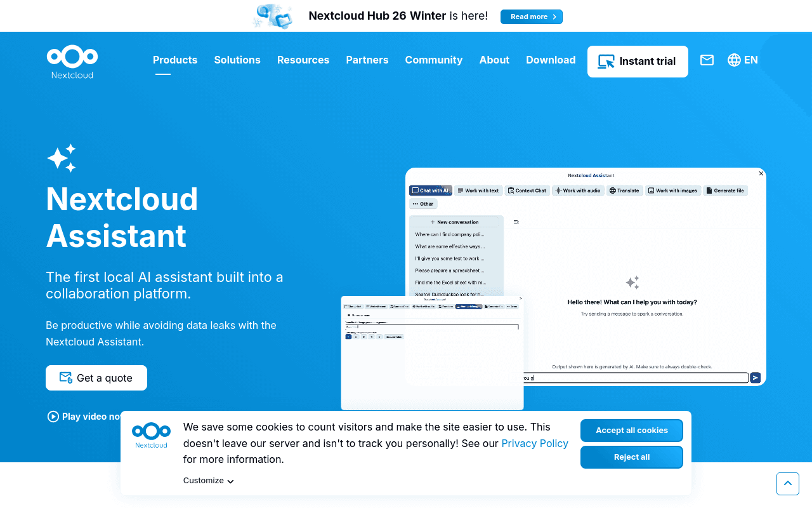Select Work with images tab in screenshot
The width and height of the screenshot is (812, 508).
(673, 190)
